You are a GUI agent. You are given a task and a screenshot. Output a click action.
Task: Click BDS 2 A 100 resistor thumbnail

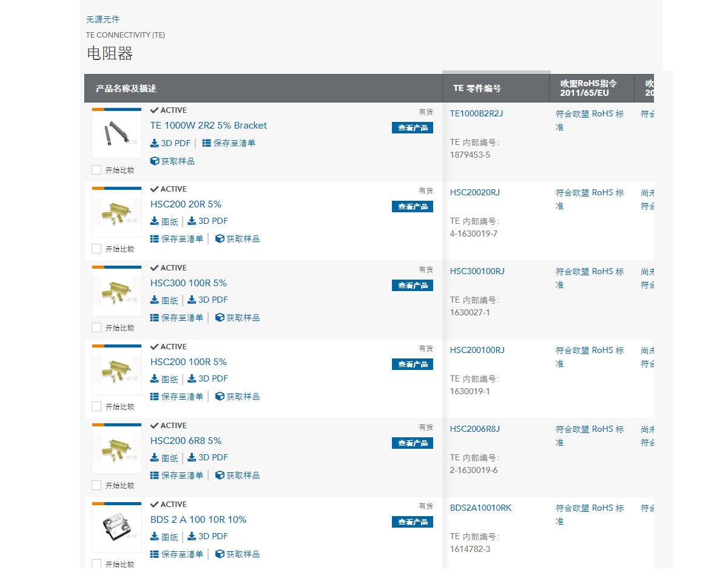(116, 528)
